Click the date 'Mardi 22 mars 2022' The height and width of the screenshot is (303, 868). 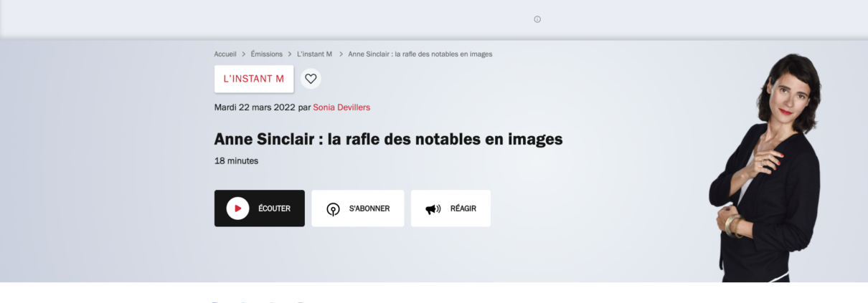tap(254, 107)
